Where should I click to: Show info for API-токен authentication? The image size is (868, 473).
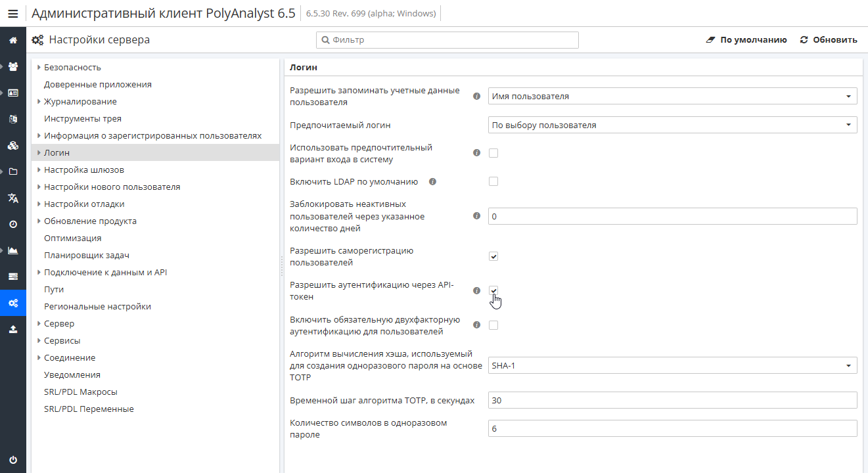[477, 290]
